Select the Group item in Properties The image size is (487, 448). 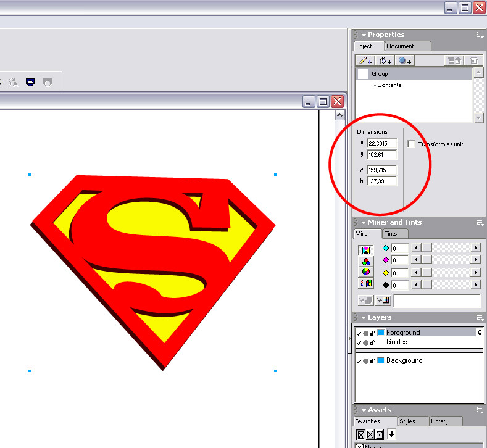point(414,74)
